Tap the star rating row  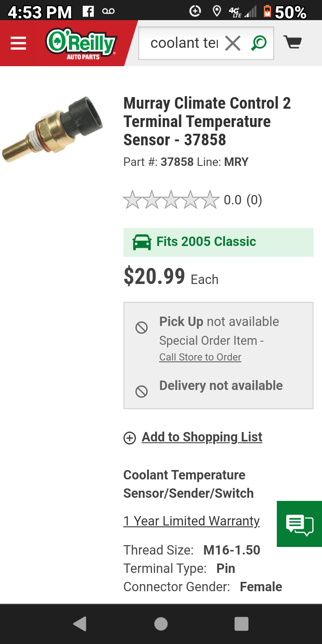point(171,200)
